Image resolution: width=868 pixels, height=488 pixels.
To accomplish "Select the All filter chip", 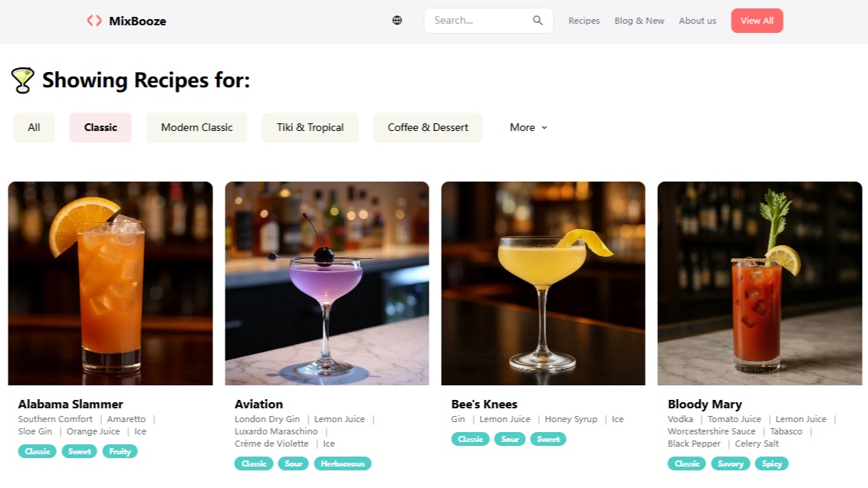I will click(x=34, y=127).
